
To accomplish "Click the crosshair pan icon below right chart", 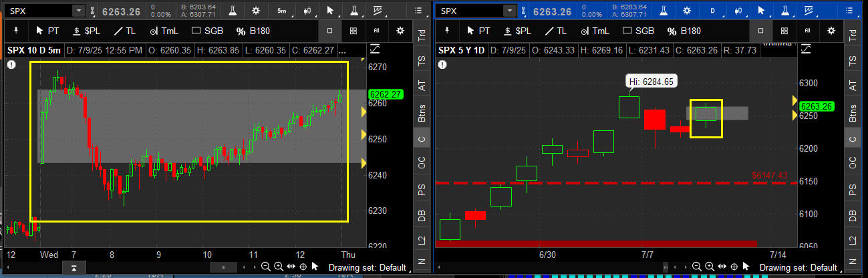I will (733, 267).
